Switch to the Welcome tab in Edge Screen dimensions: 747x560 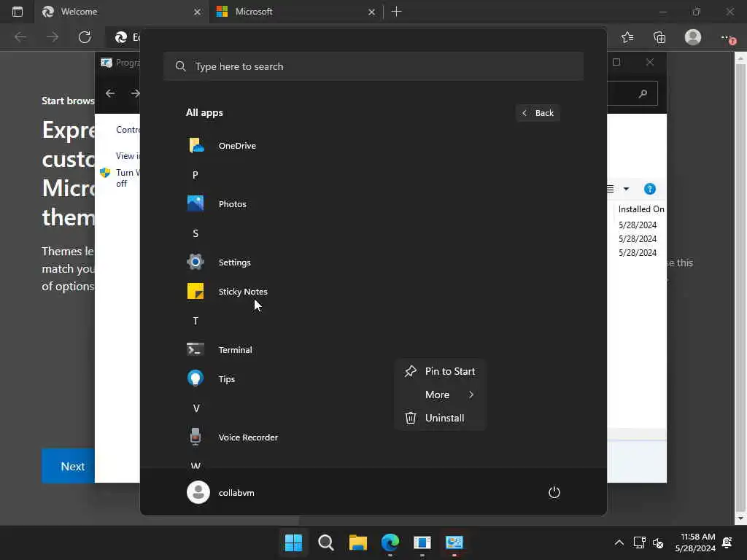click(x=121, y=12)
